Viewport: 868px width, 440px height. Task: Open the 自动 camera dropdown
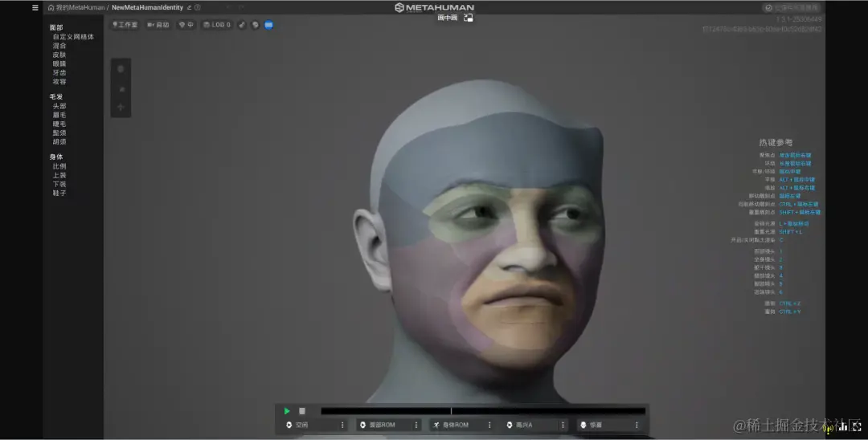[x=158, y=25]
